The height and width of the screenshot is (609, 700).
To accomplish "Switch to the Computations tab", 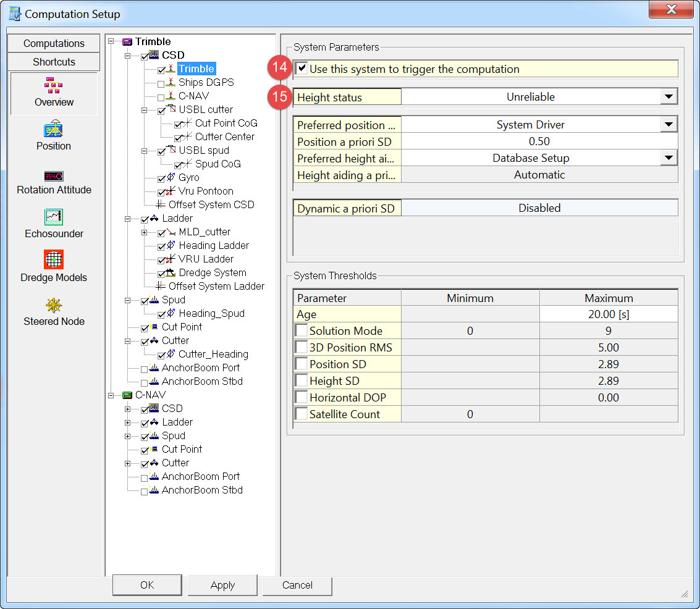I will [54, 43].
